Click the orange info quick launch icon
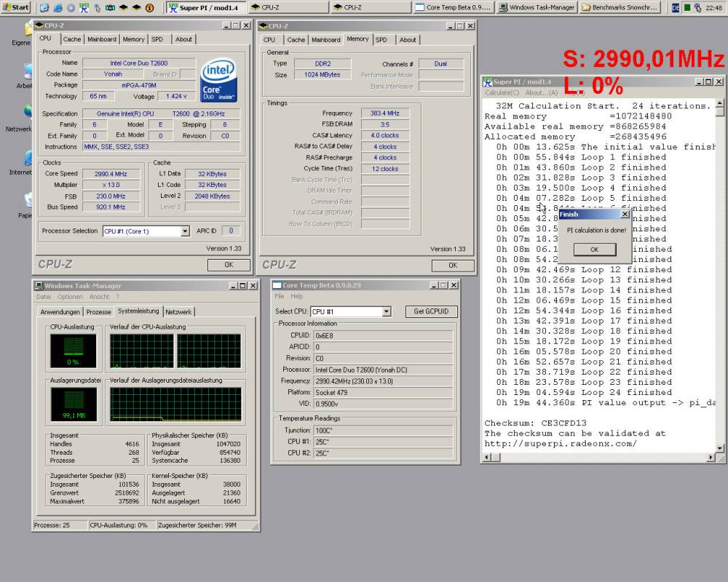728x582 pixels. point(149,8)
